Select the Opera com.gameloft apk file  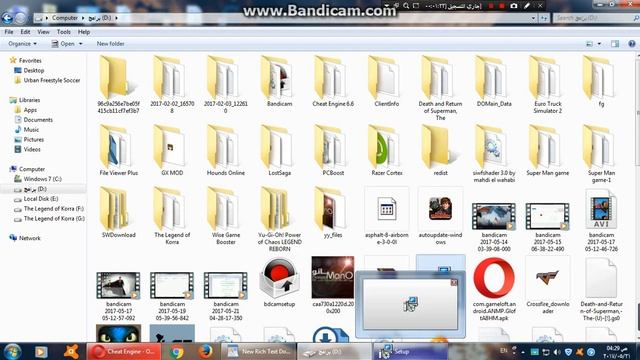tap(494, 289)
